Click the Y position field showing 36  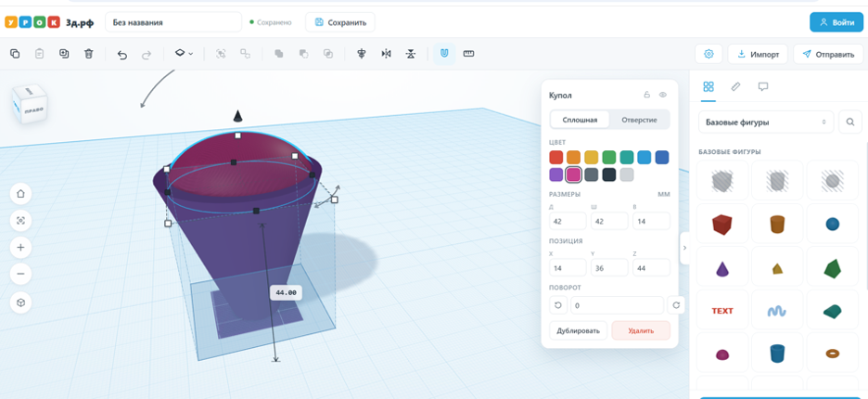click(x=609, y=267)
